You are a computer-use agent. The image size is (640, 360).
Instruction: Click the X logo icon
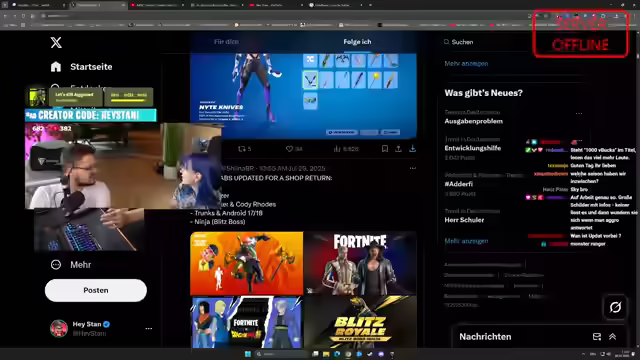[56, 42]
